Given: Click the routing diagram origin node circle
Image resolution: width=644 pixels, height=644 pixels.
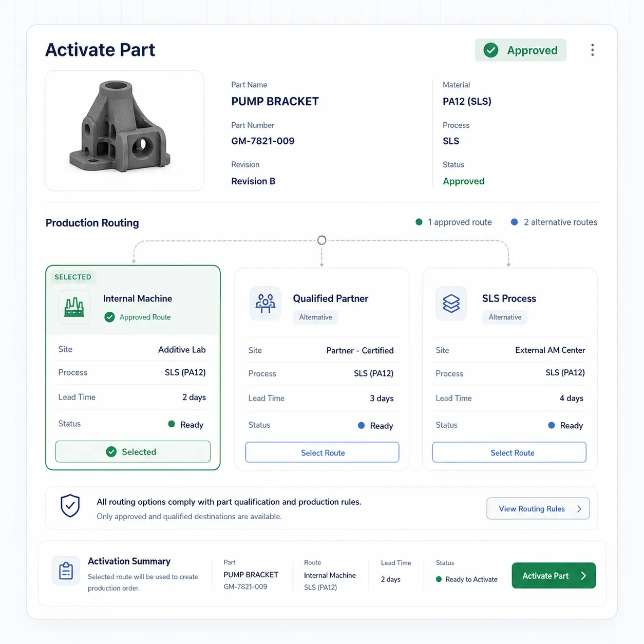Looking at the screenshot, I should click(321, 240).
